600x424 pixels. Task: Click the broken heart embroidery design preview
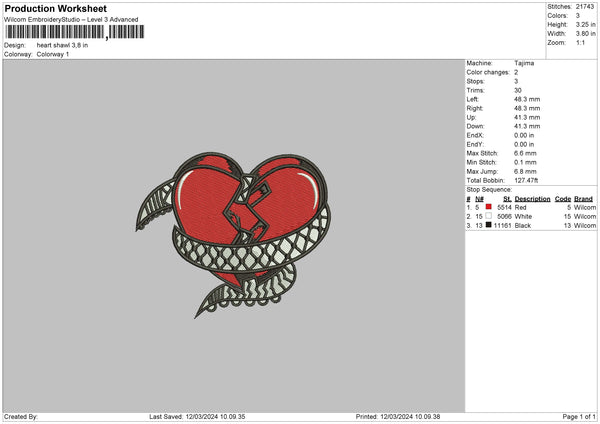click(x=234, y=235)
